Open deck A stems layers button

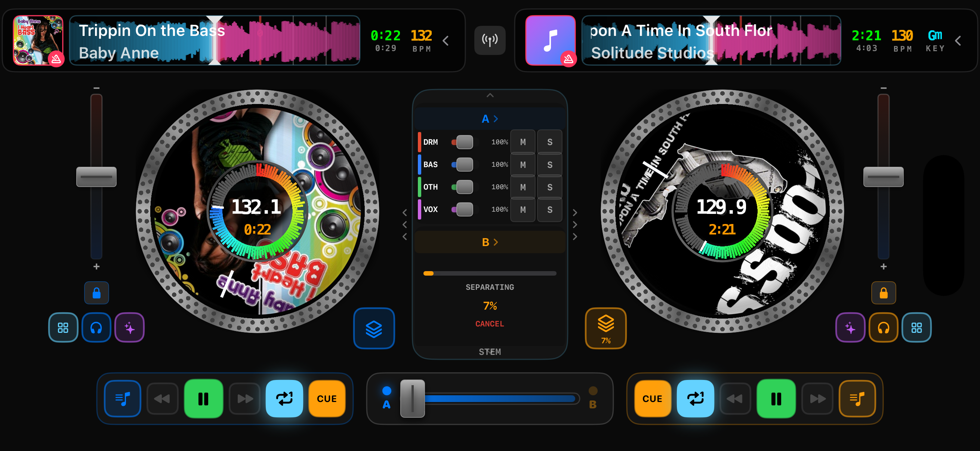pos(374,328)
